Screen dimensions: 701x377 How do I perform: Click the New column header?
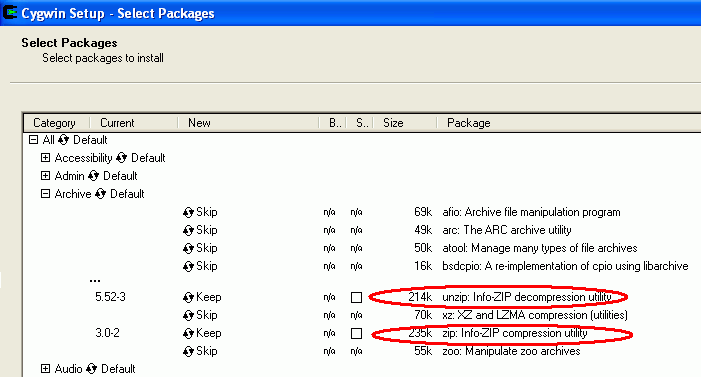pos(248,123)
